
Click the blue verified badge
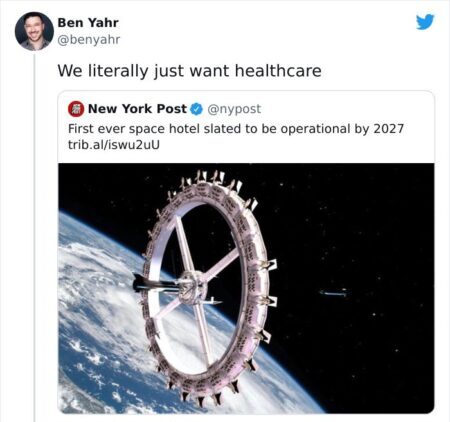[x=197, y=109]
